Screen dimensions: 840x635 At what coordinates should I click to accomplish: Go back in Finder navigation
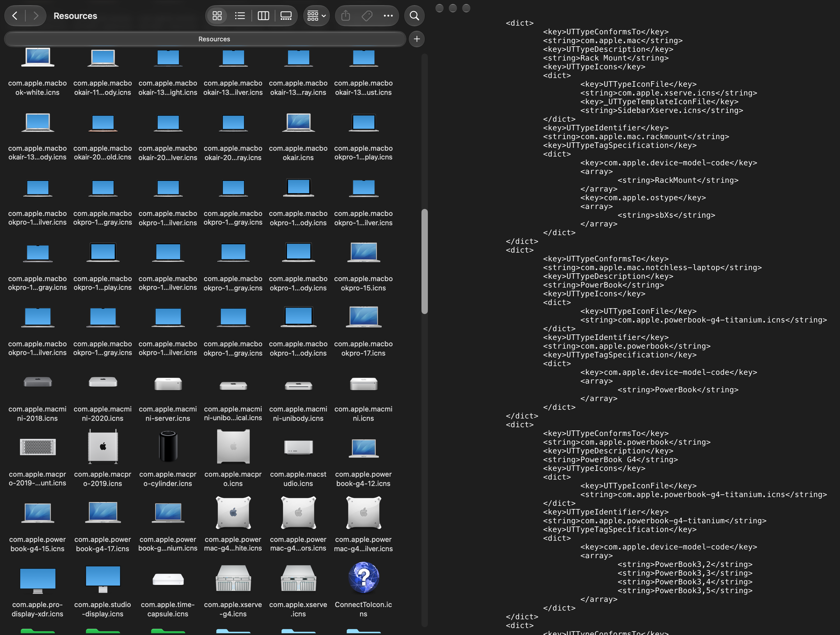[15, 16]
